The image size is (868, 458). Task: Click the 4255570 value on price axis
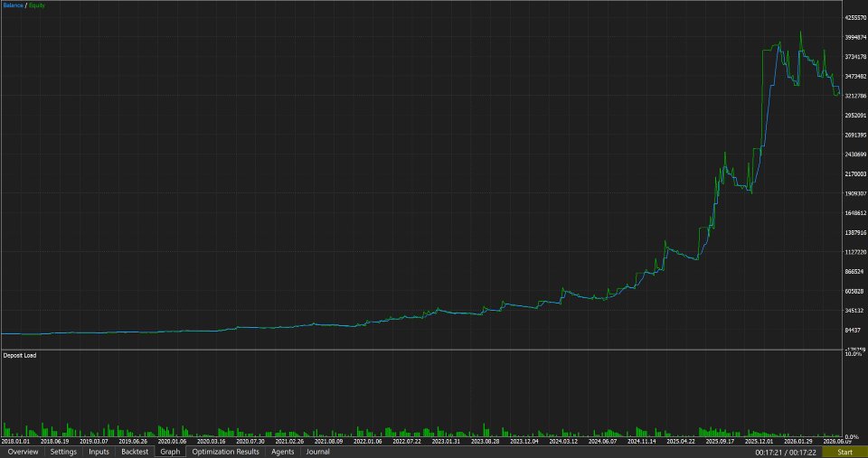(855, 18)
